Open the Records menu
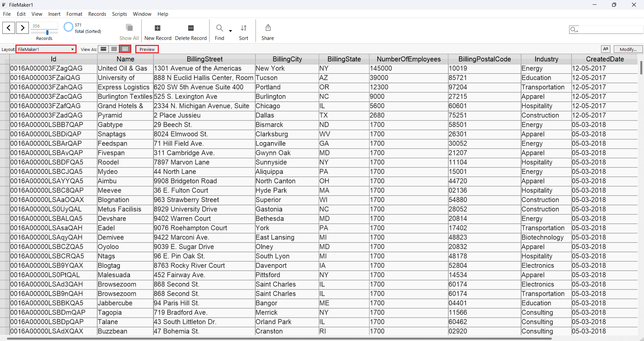This screenshot has width=644, height=341. pos(97,14)
